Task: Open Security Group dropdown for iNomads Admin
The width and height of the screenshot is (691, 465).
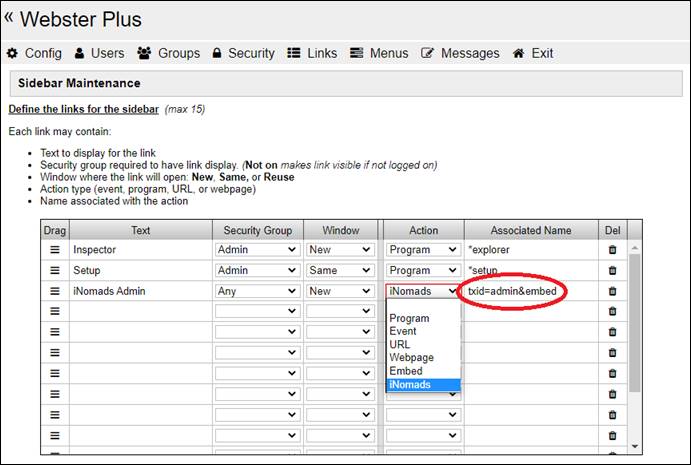Action: (257, 291)
